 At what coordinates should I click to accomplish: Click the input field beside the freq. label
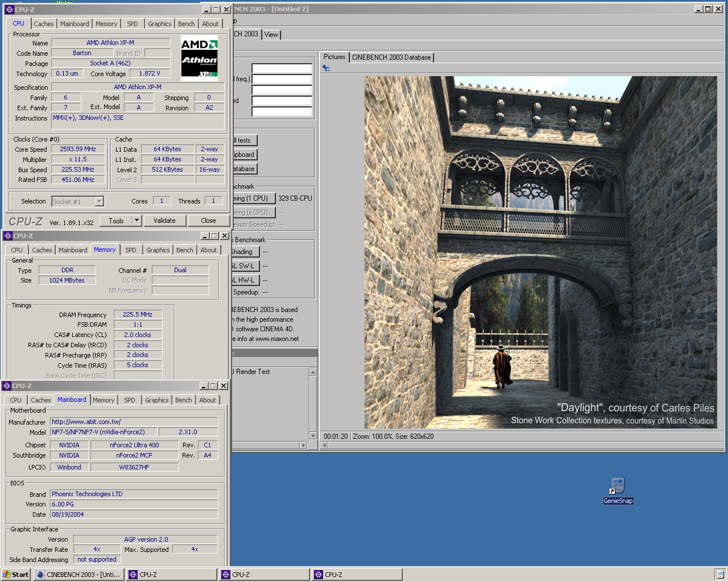coord(282,79)
